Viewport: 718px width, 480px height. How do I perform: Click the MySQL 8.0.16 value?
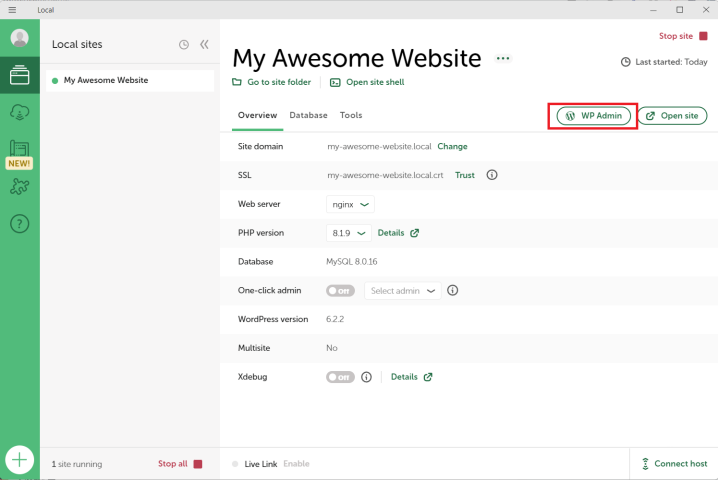[x=352, y=262]
